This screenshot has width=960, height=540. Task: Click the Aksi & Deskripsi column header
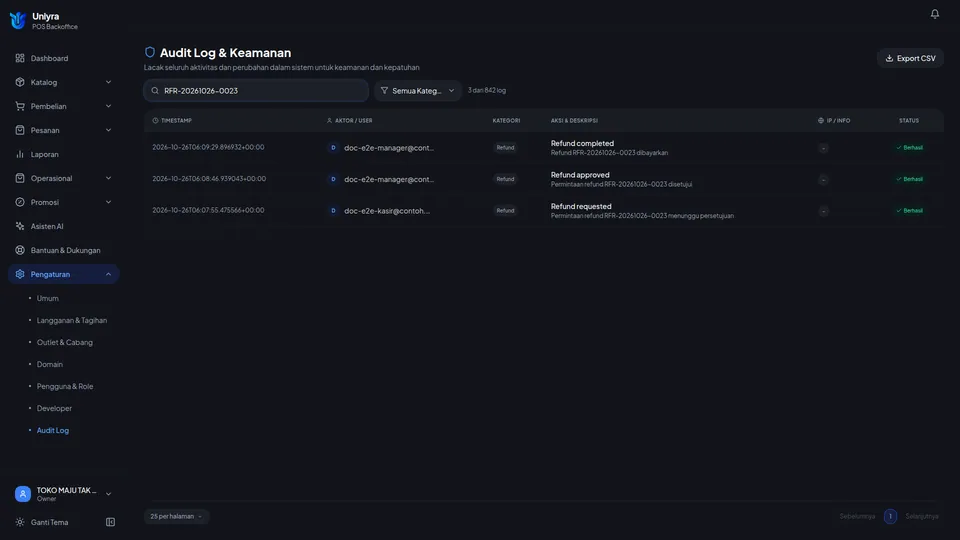pyautogui.click(x=574, y=121)
